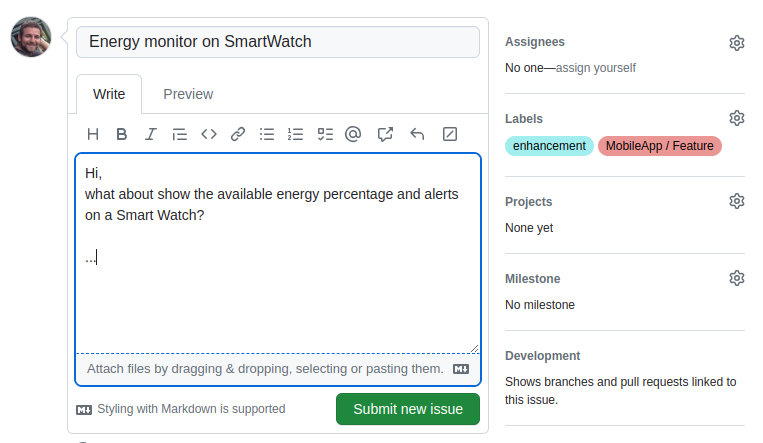Image resolution: width=763 pixels, height=443 pixels.
Task: Insert heading with the H toolbar icon
Action: 92,134
